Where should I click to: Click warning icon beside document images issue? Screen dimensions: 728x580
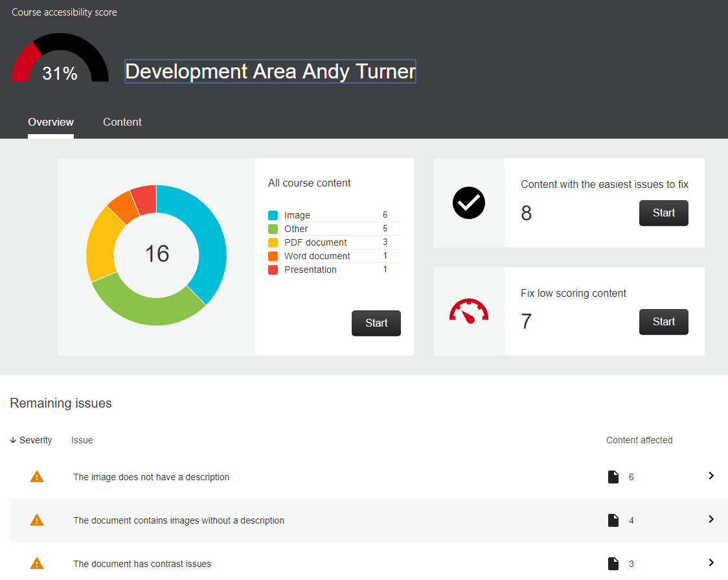click(37, 520)
